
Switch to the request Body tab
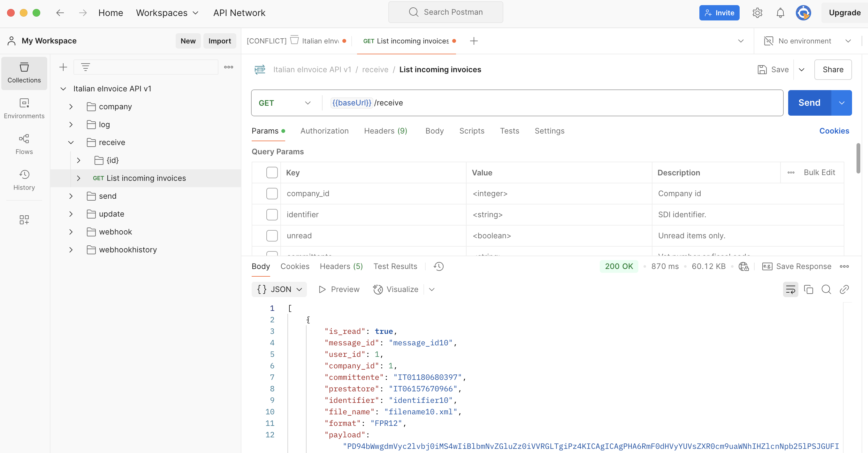coord(434,131)
